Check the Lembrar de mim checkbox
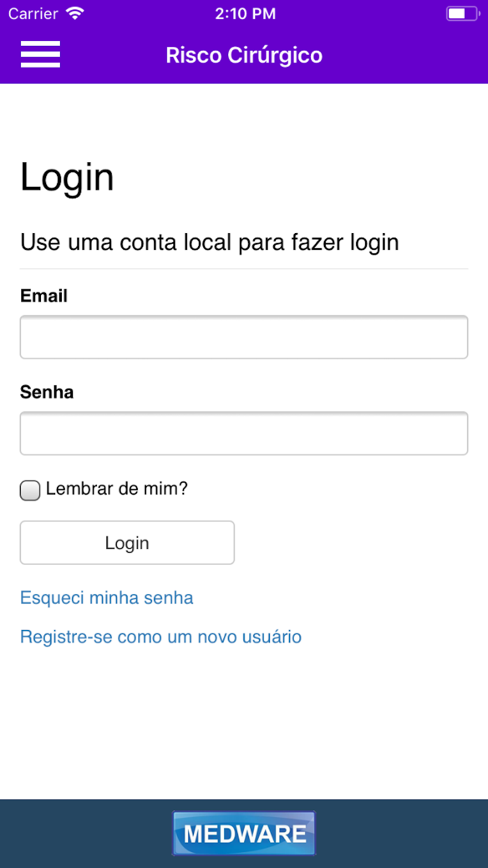Screen dimensions: 488x868 tap(29, 491)
